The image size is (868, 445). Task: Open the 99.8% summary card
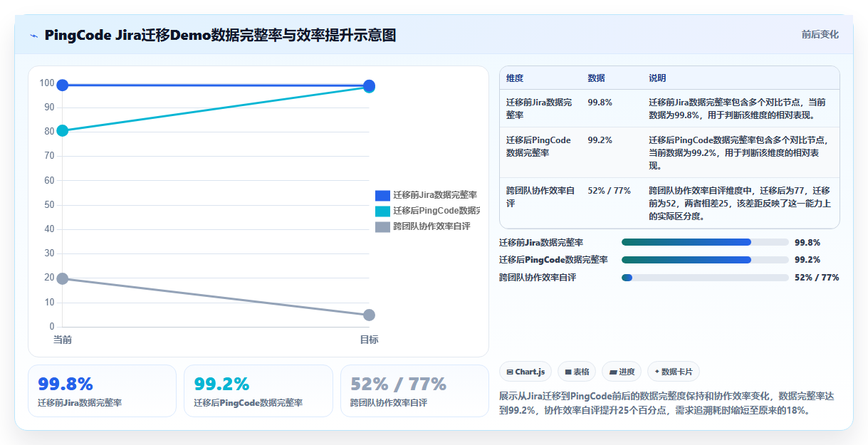[x=102, y=391]
